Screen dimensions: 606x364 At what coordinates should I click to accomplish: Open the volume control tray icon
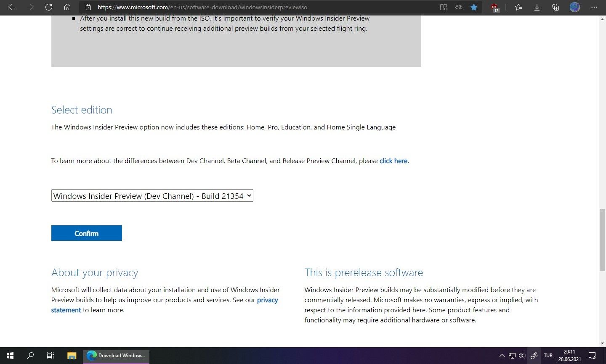tap(522, 356)
